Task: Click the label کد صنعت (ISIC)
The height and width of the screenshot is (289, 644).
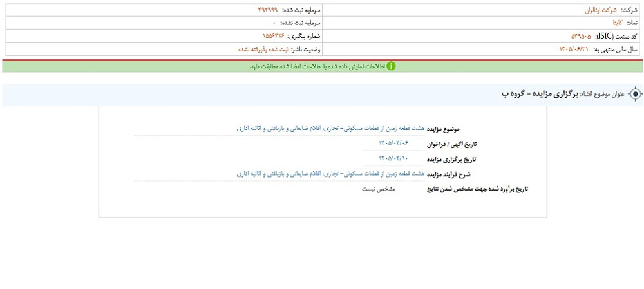Action: (x=616, y=36)
